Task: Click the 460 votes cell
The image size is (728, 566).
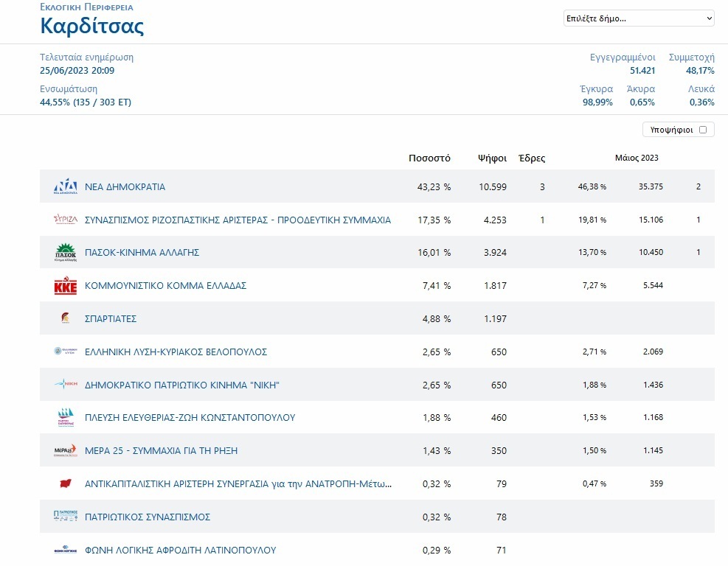Action: [x=499, y=418]
